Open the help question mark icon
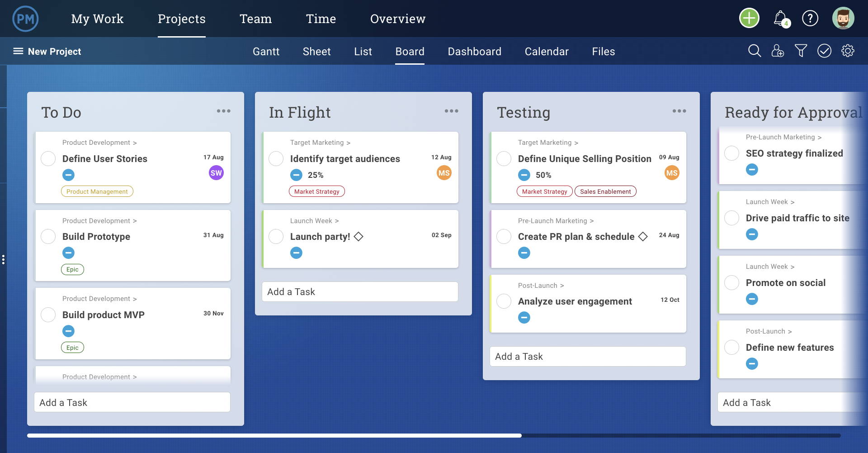 [x=810, y=18]
